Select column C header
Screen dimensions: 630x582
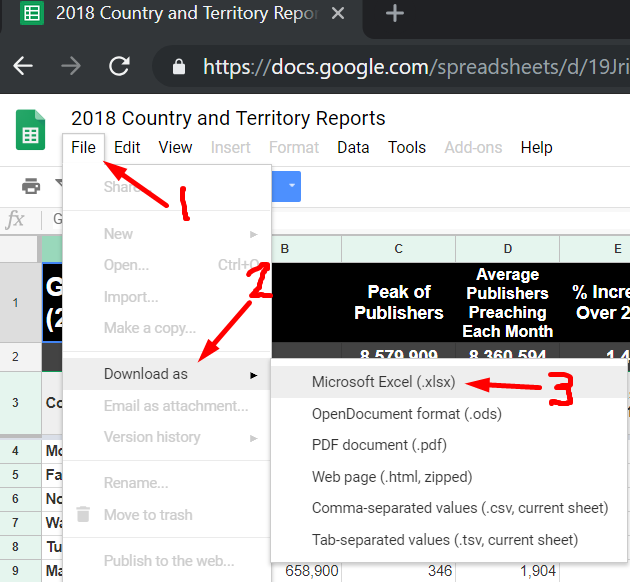pos(398,249)
